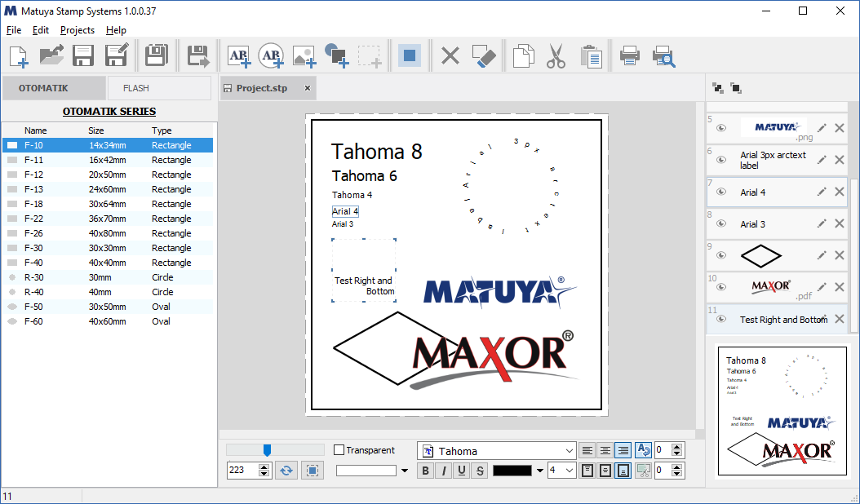Toggle bold formatting
860x504 pixels.
click(426, 470)
